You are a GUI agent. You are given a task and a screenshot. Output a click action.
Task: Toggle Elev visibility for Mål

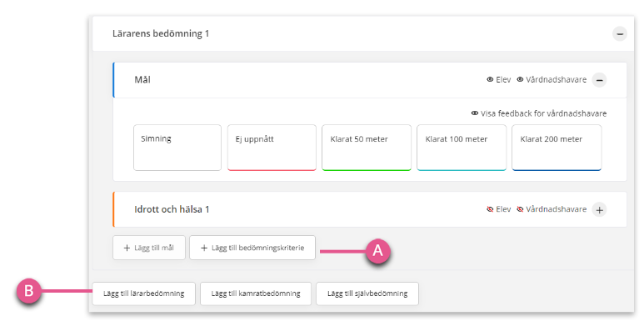498,80
